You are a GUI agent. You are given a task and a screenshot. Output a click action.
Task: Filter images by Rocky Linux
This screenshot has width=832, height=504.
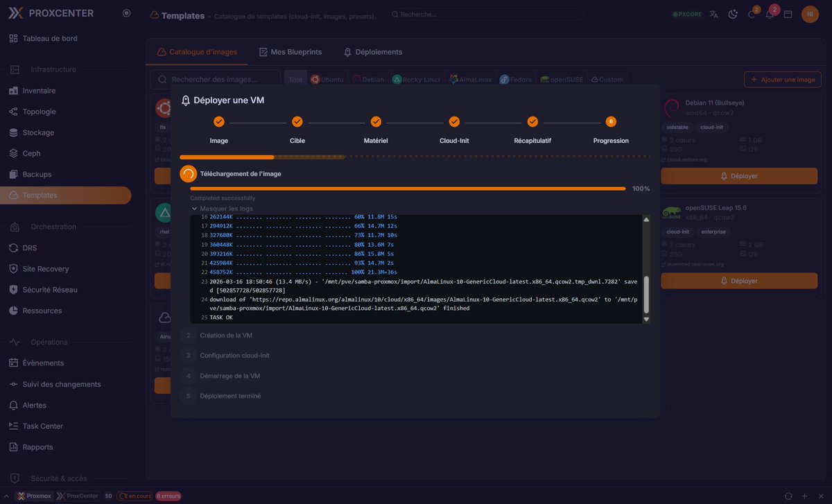417,80
